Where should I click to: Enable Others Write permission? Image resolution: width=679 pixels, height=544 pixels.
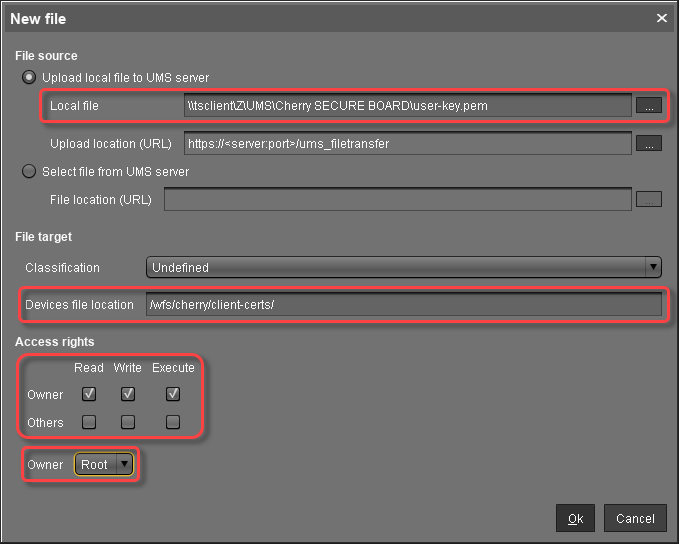pos(128,422)
